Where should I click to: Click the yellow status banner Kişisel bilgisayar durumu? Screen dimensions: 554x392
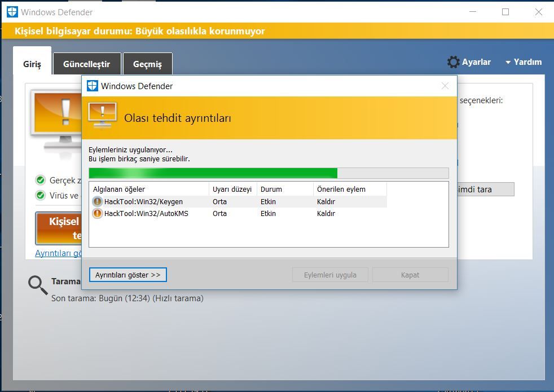point(277,31)
